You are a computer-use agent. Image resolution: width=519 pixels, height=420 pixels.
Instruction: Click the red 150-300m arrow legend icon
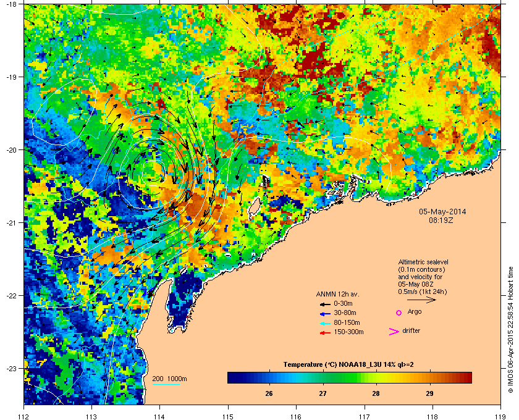point(325,333)
